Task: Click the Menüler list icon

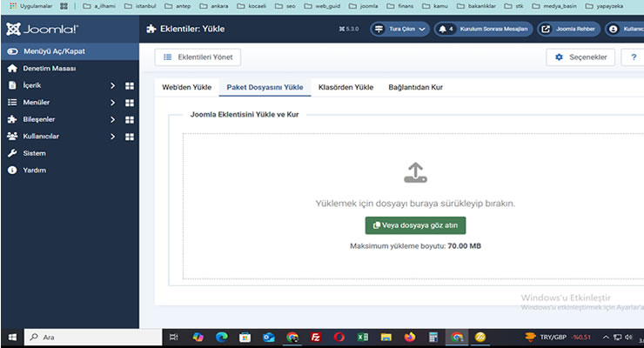Action: pyautogui.click(x=12, y=102)
